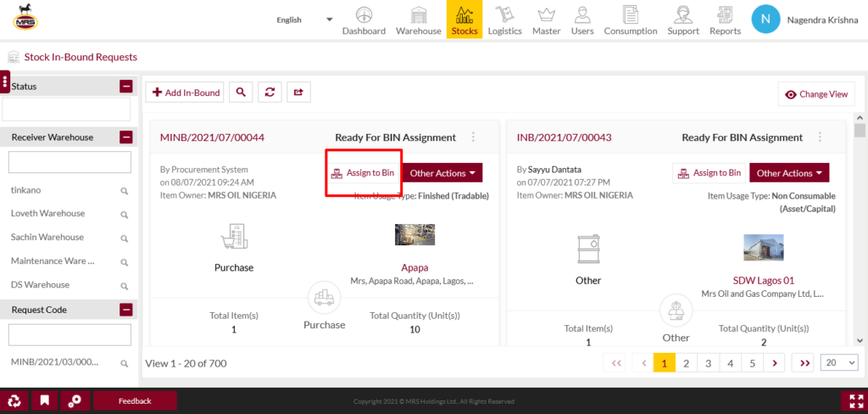Click the footer recycle icon

[14, 400]
